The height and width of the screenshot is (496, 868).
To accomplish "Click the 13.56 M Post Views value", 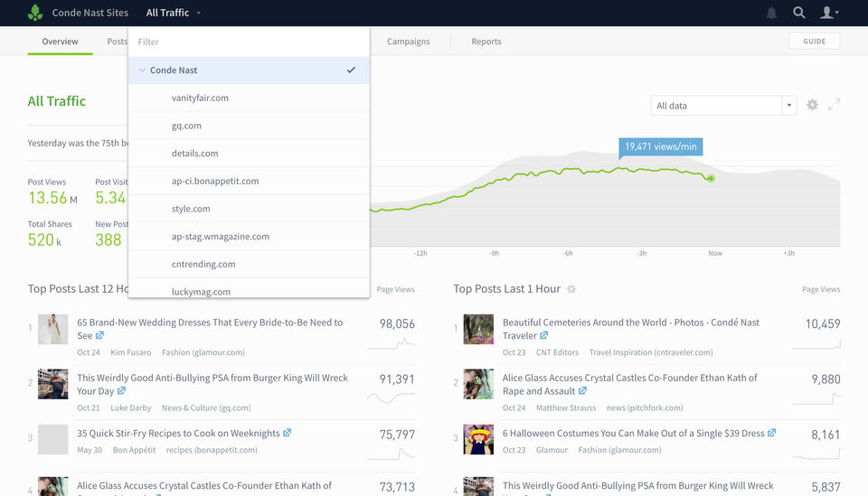I will [52, 197].
